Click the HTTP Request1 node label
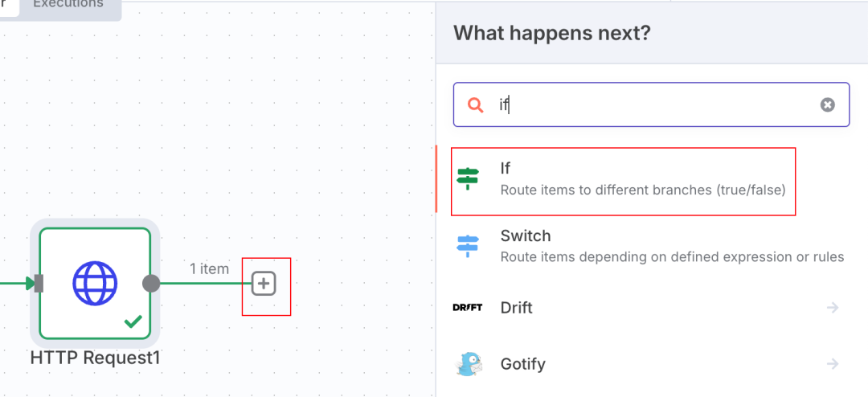 95,358
